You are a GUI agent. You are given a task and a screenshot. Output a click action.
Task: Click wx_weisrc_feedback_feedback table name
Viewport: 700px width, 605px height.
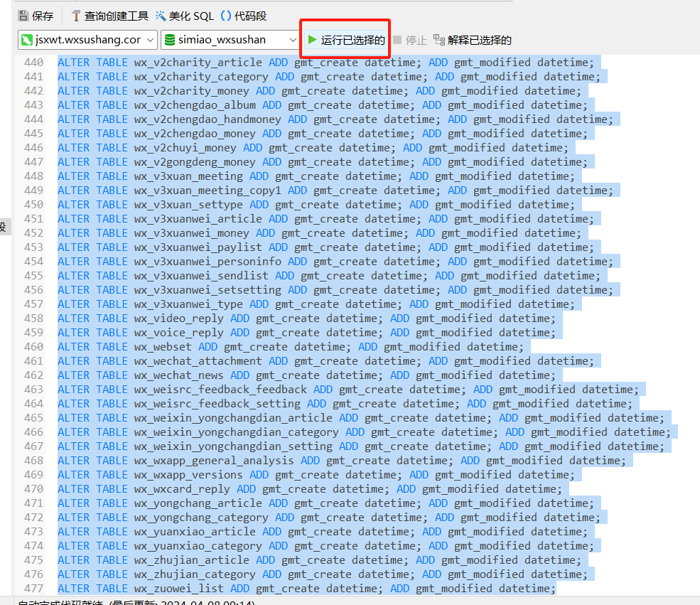point(220,390)
